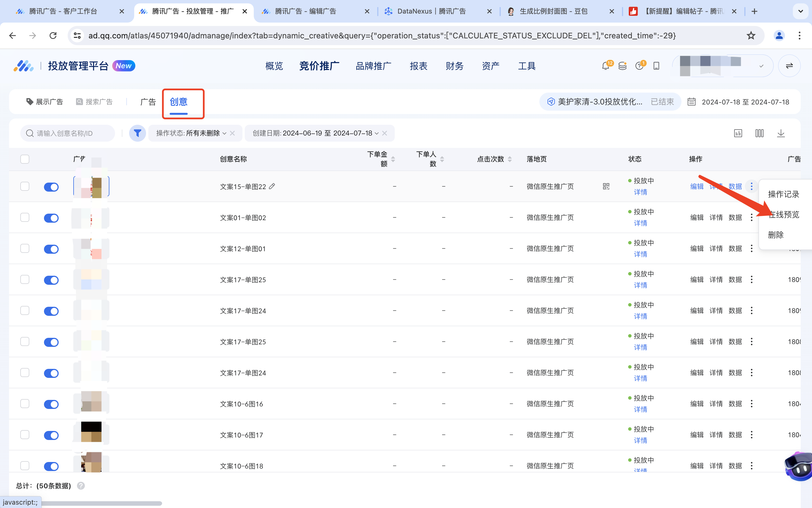Screen dimensions: 812x508
Task: Open three-dot more menu for 文案10-6图16
Action: point(752,404)
